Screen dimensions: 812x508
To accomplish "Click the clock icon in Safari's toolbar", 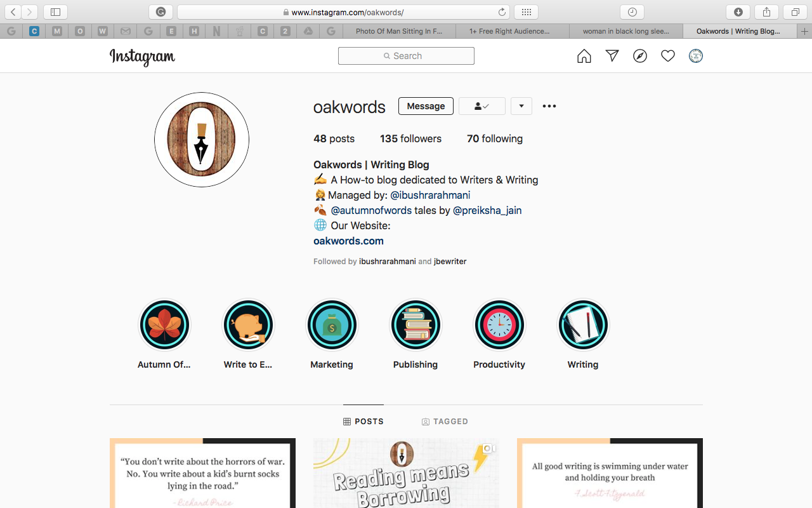I will [632, 12].
